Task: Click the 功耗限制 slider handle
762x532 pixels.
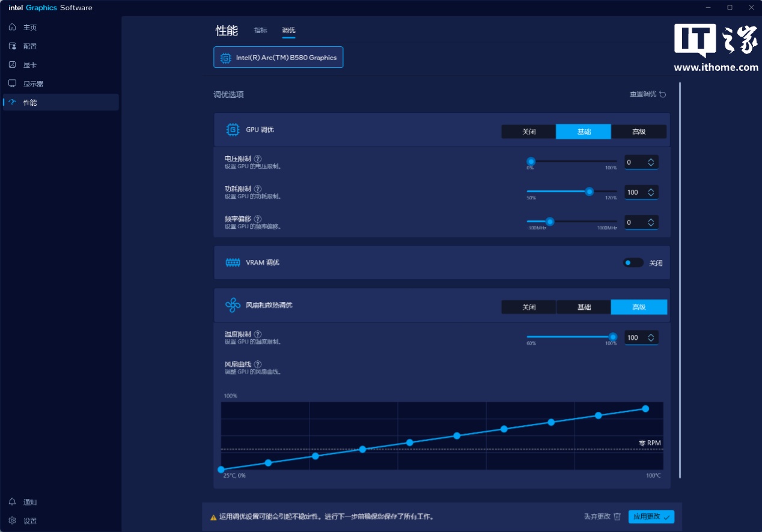Action: click(x=589, y=192)
